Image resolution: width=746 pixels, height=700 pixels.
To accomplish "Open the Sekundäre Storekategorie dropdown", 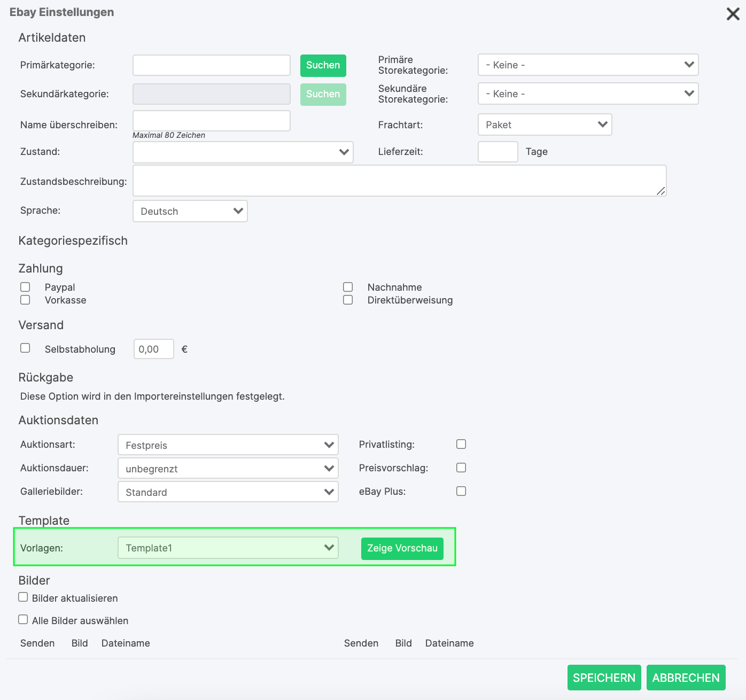I will pos(588,94).
